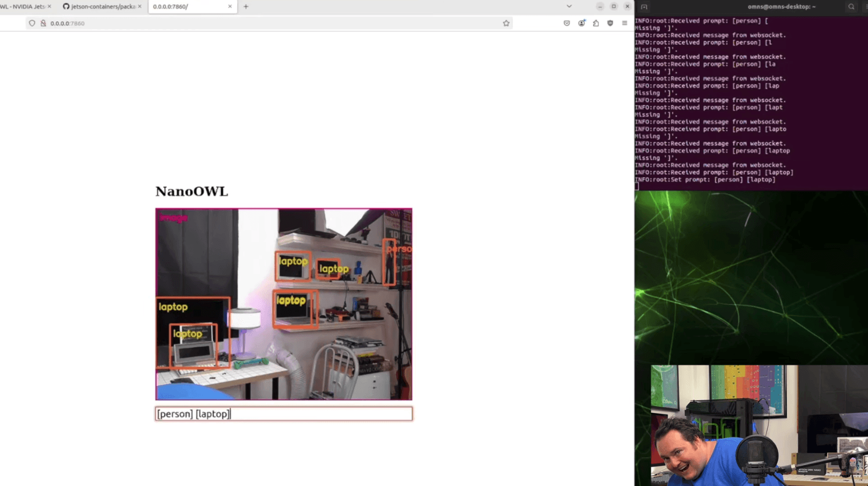Open a new tab with plus button
This screenshot has height=486, width=868.
click(246, 6)
